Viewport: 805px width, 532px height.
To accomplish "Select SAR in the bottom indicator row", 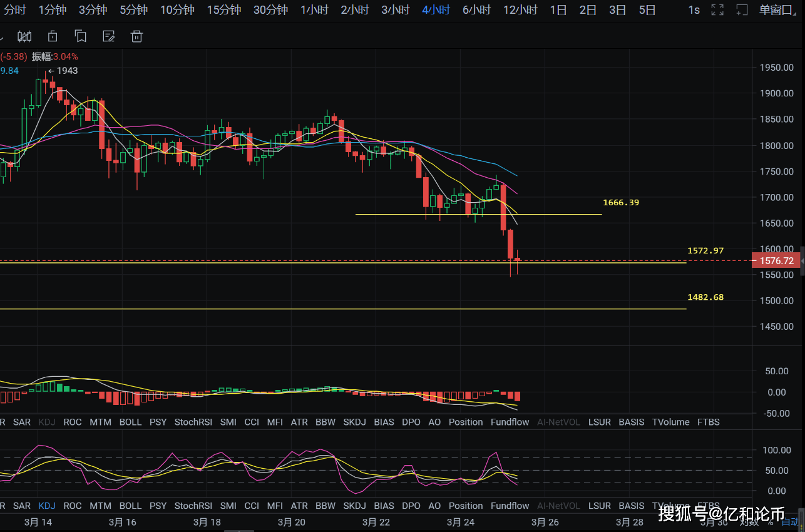I will (x=22, y=506).
